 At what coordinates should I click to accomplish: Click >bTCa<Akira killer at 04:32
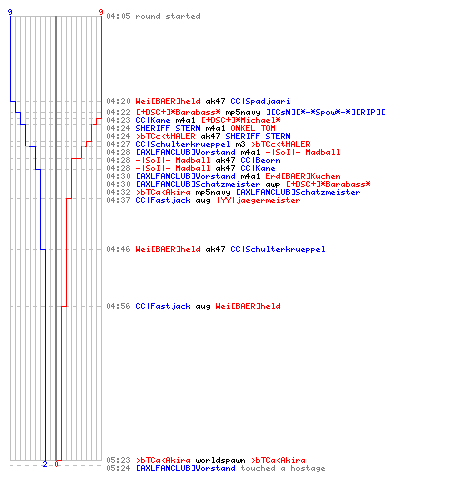click(163, 192)
